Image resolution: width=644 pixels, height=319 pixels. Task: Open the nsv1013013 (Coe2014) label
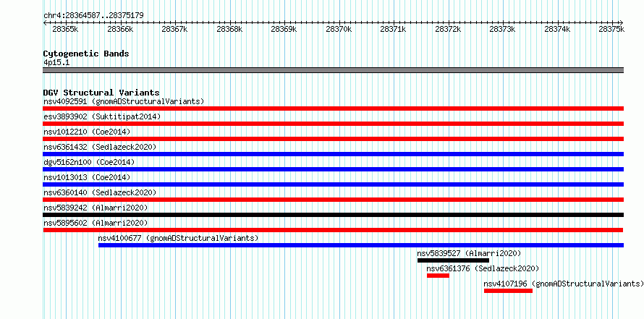point(87,177)
